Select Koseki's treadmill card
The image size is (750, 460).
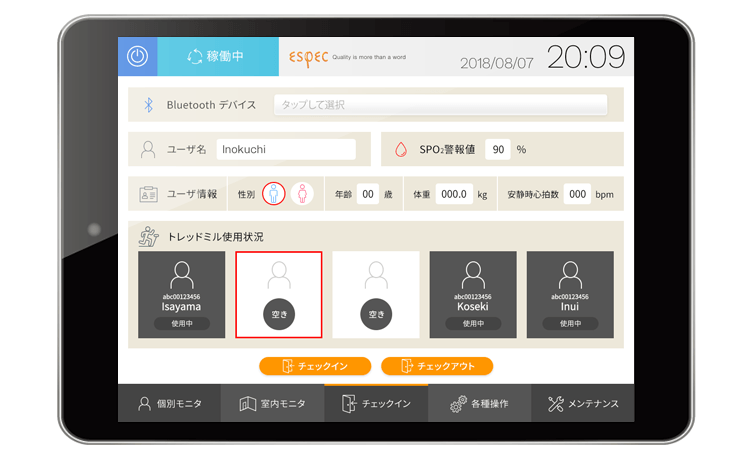point(473,294)
